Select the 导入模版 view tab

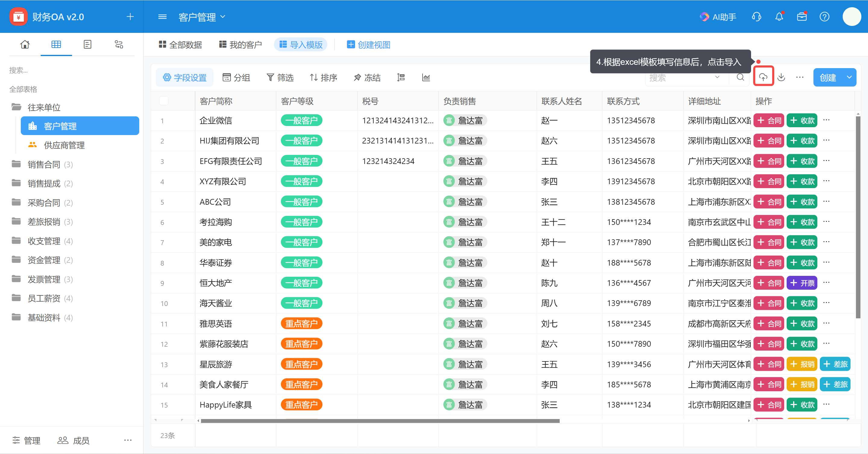click(301, 45)
